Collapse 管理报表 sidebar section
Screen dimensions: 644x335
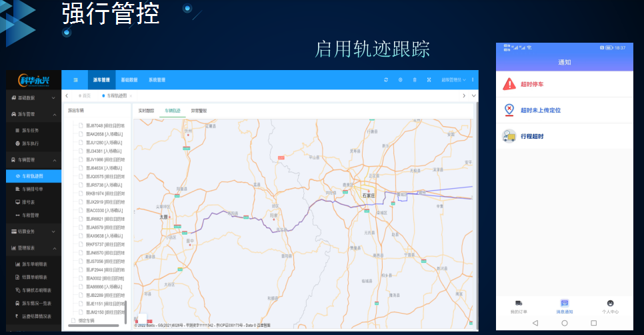(x=34, y=248)
